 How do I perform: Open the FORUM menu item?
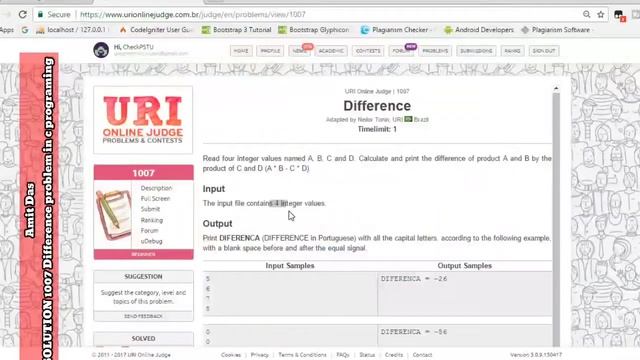click(401, 51)
